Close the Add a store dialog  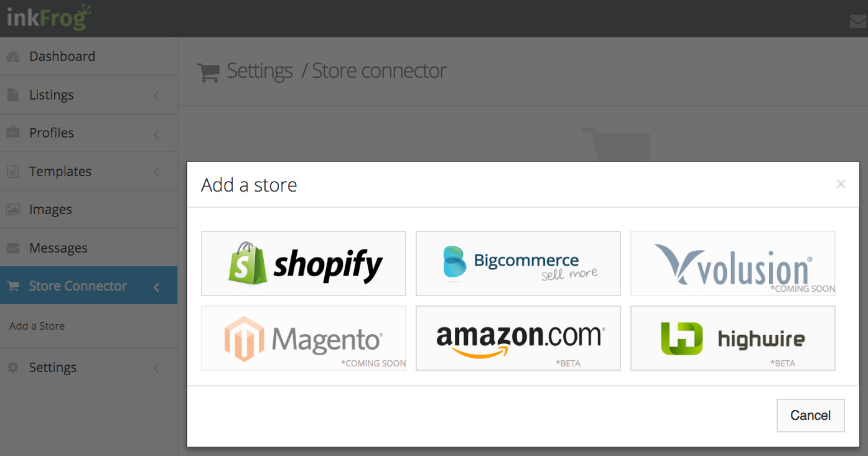click(x=841, y=184)
